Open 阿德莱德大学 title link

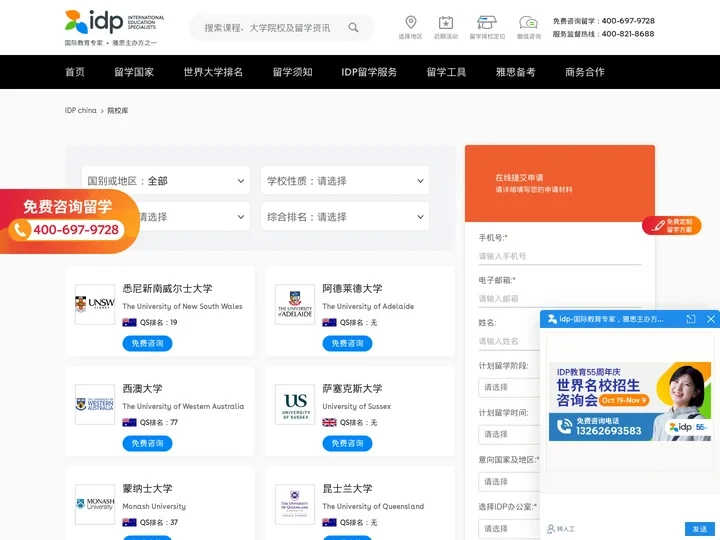tap(352, 288)
